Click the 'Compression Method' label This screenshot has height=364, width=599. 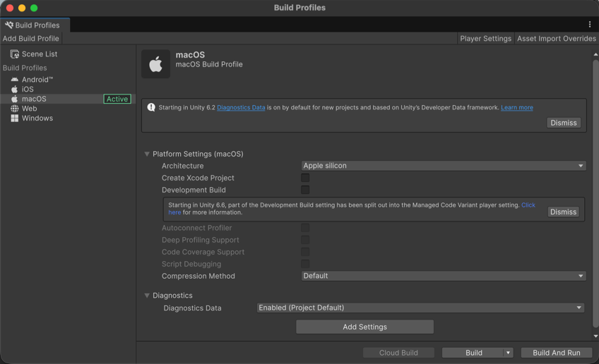[x=198, y=276]
